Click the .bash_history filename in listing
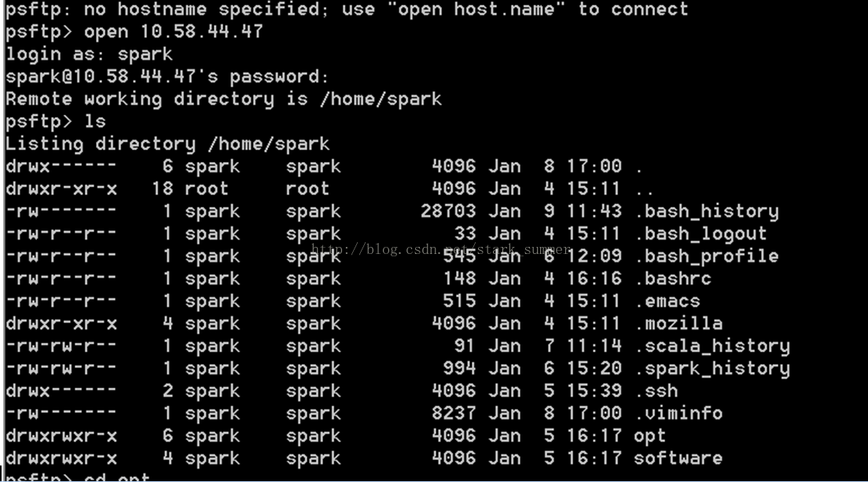 (706, 212)
